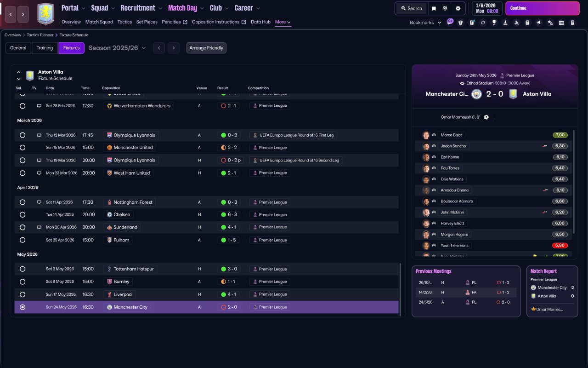
Task: Select the Chelsea fixture radio button
Action: (23, 215)
